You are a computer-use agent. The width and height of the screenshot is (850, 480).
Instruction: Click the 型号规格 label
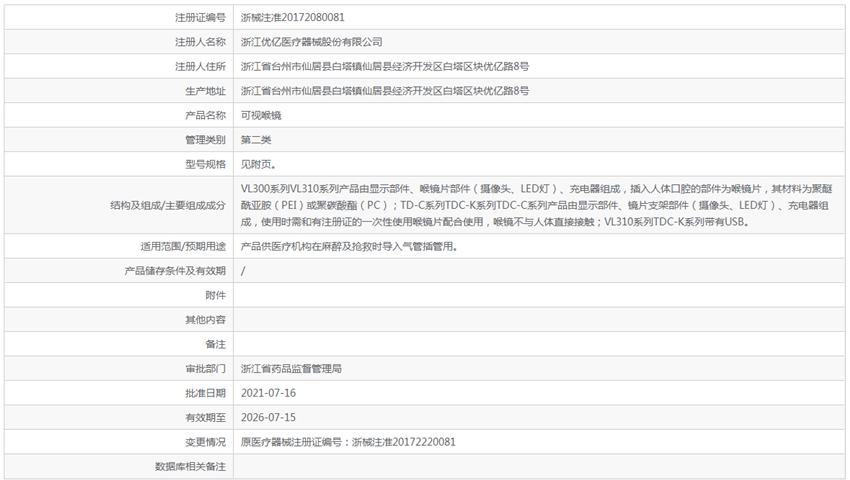205,164
